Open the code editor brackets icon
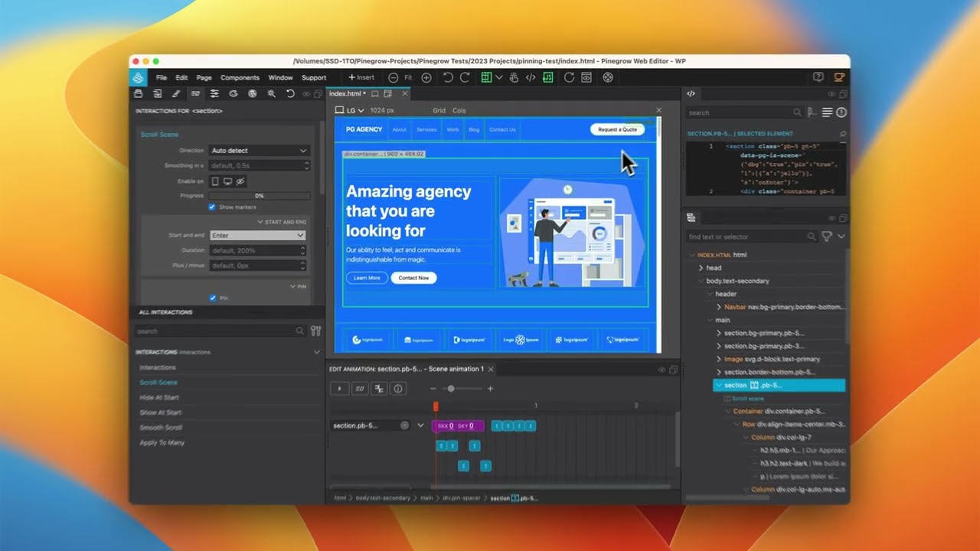The image size is (980, 551). pos(531,77)
